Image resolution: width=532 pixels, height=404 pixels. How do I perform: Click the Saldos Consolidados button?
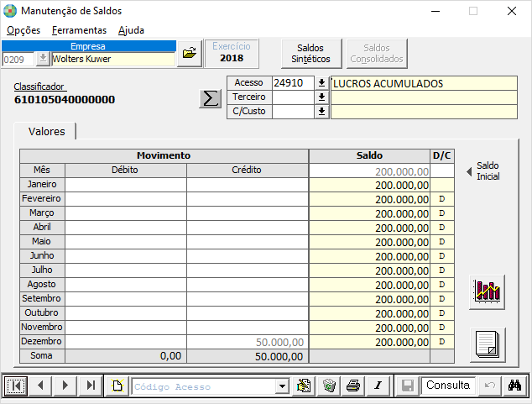coord(377,54)
